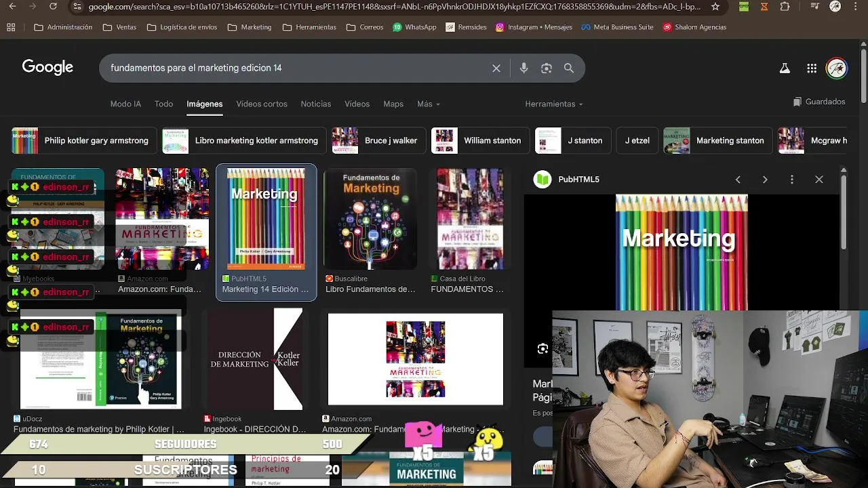Filter by J stanton chip
This screenshot has width=868, height=488.
click(573, 140)
